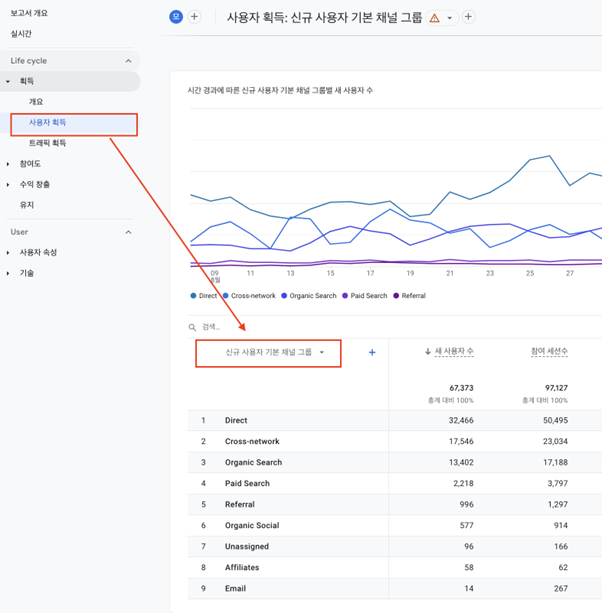Image resolution: width=602 pixels, height=613 pixels.
Task: Toggle the Cross-network legend item
Action: pos(249,296)
